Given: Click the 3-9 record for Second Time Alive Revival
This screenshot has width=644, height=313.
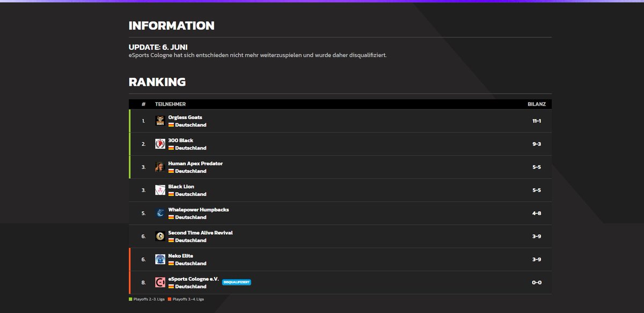Looking at the screenshot, I should pyautogui.click(x=537, y=236).
